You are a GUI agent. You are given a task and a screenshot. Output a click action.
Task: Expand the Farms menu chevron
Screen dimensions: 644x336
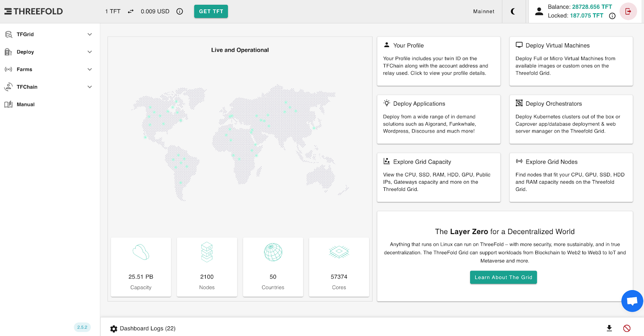[90, 69]
